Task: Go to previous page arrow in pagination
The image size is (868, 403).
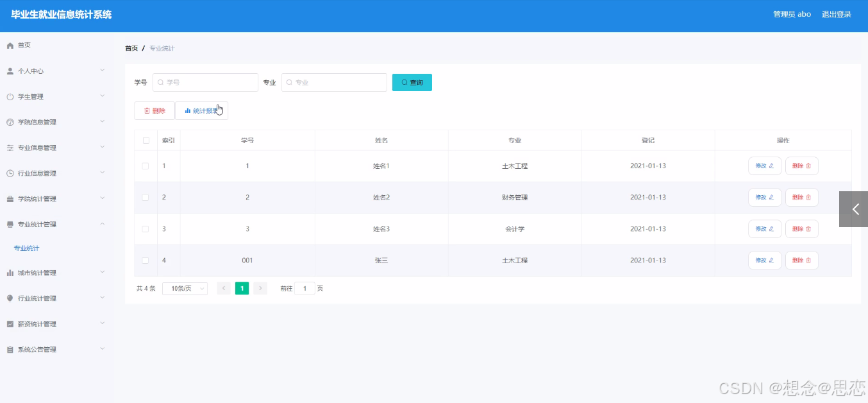Action: (224, 289)
